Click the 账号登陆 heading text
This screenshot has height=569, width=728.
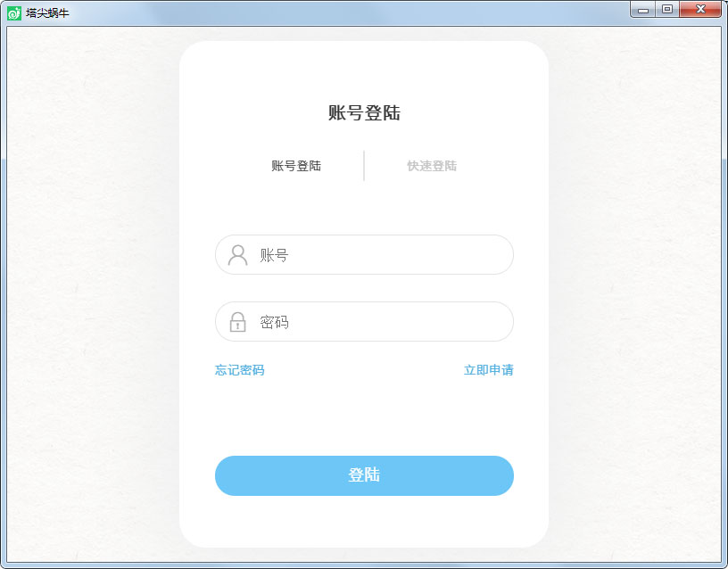(365, 112)
